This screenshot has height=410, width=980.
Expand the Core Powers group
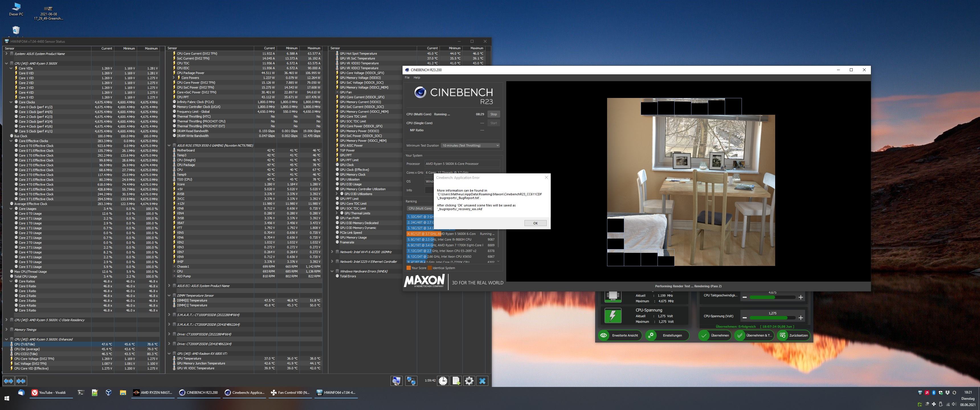point(174,78)
